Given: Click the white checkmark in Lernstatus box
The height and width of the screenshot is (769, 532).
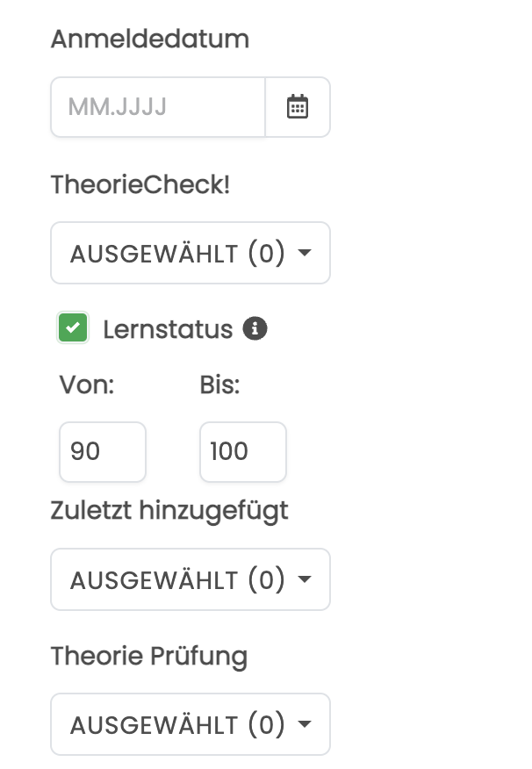Looking at the screenshot, I should [x=73, y=327].
